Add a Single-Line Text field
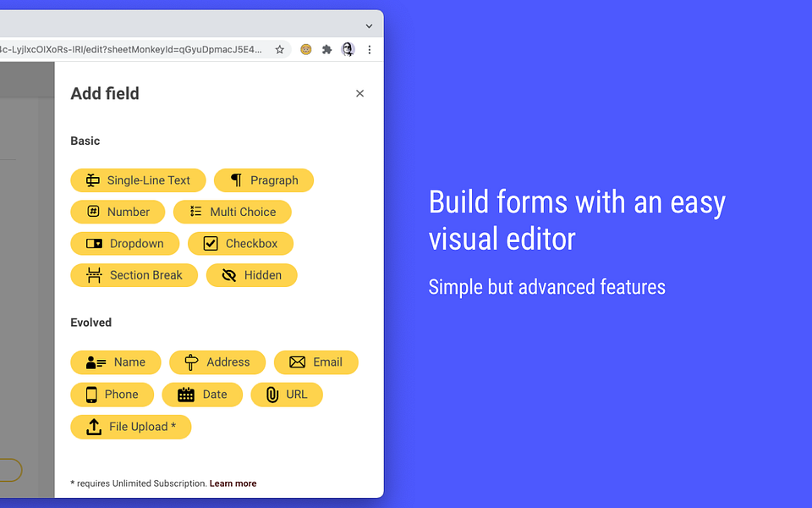812x508 pixels. click(x=138, y=180)
